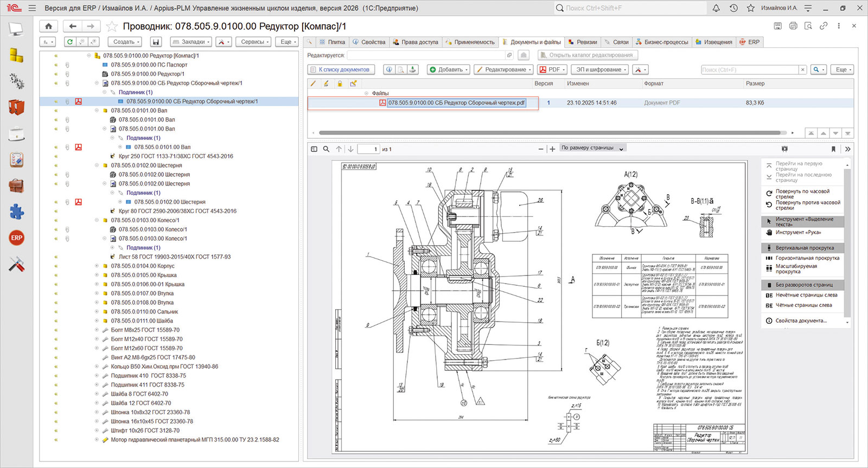Open the notifications bell icon
Viewport: 868px width, 468px height.
[x=716, y=8]
